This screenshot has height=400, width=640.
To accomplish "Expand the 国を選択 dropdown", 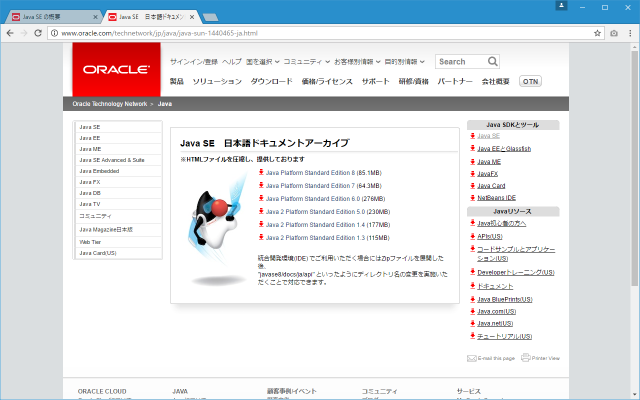I will [x=262, y=62].
